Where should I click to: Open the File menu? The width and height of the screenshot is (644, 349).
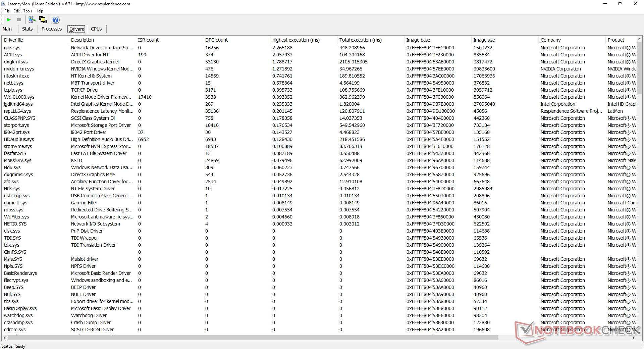coord(7,11)
